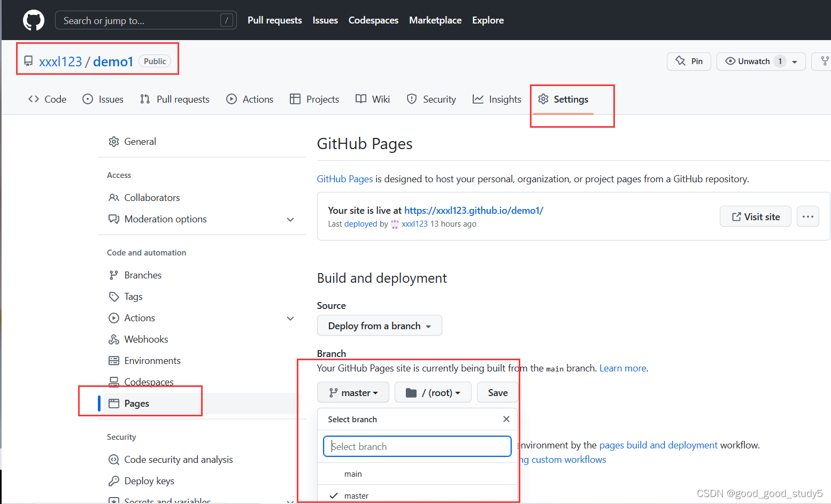Viewport: 831px width, 504px height.
Task: Expand the Unwatch dropdown arrow
Action: click(795, 62)
